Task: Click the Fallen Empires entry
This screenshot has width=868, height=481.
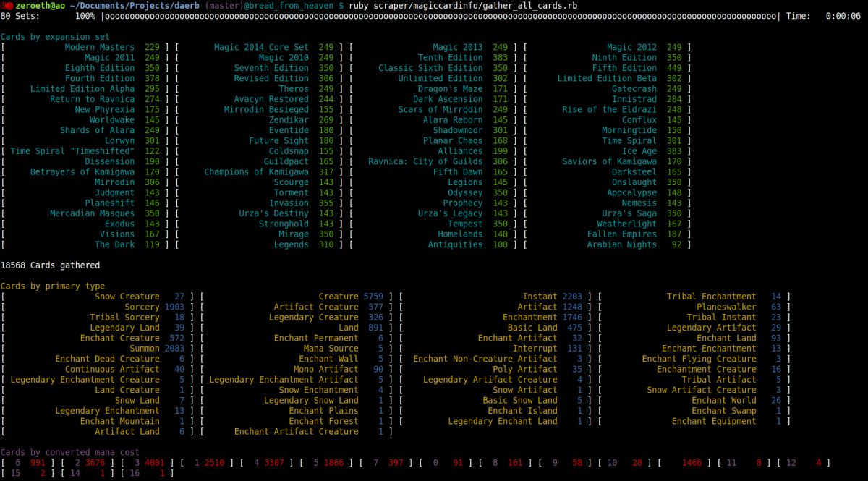Action: tap(634, 234)
